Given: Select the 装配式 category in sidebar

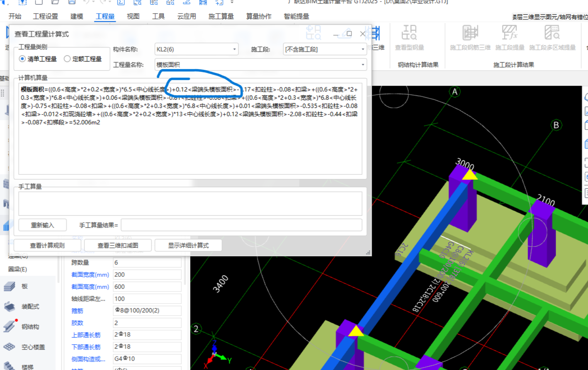Looking at the screenshot, I should point(30,307).
